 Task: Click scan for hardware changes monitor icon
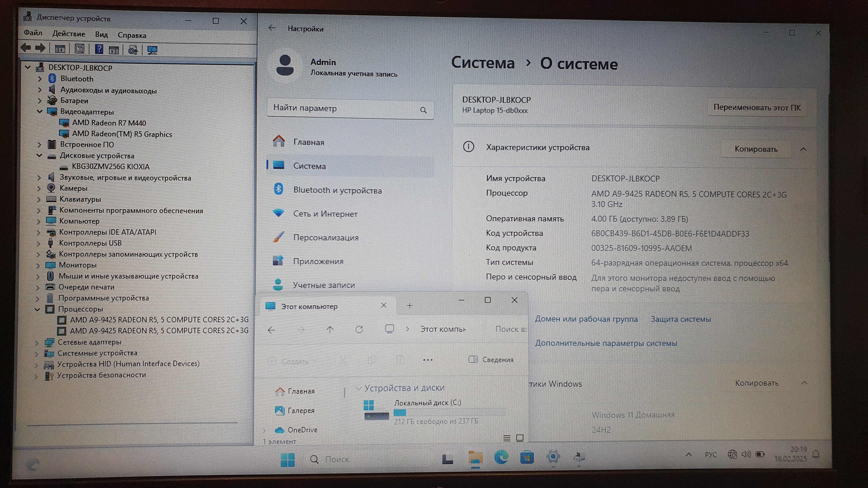(152, 50)
